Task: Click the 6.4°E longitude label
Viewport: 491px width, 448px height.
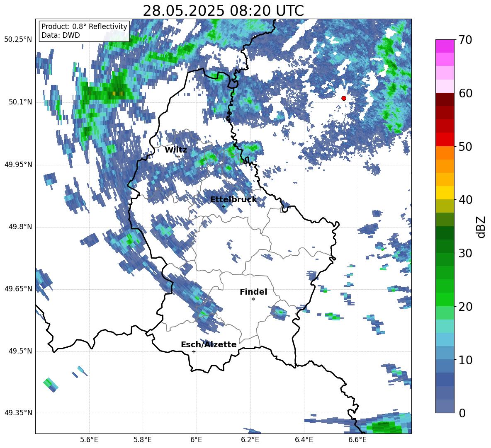Action: pos(304,440)
